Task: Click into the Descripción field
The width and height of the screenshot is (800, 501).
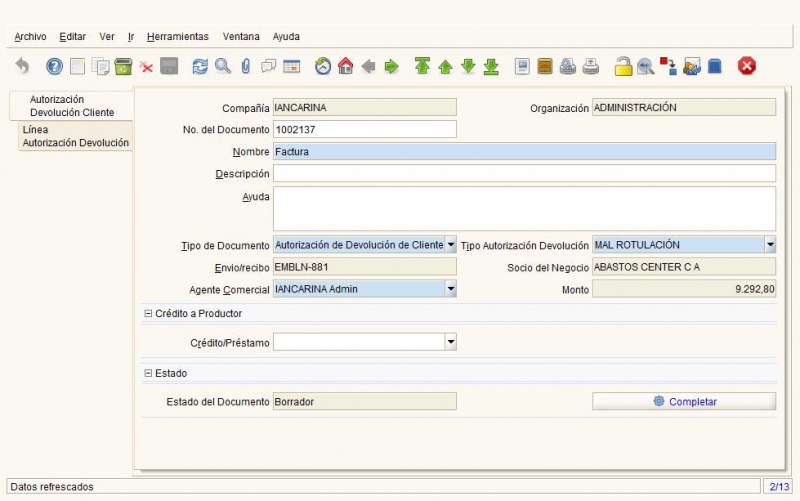Action: coord(524,173)
